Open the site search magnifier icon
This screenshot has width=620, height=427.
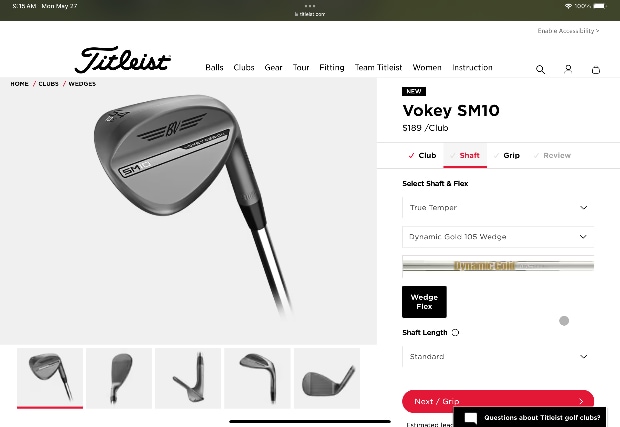coord(540,70)
